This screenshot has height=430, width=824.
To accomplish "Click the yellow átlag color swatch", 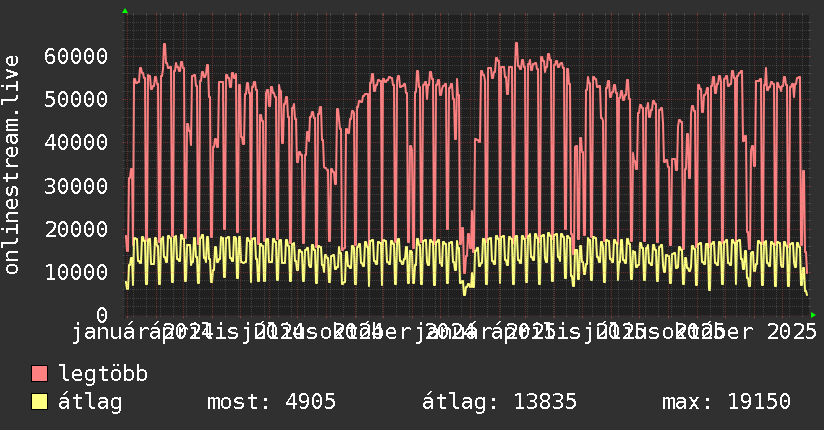I will [x=40, y=402].
